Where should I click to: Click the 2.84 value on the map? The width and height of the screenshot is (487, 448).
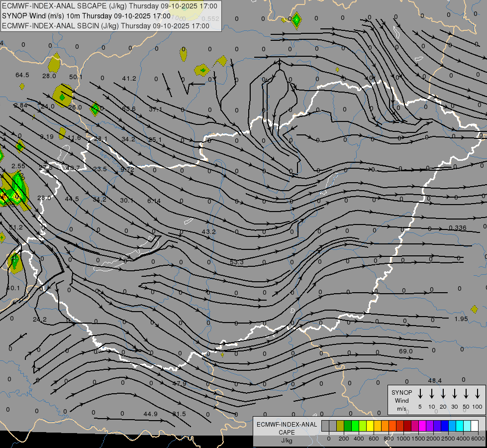click(20, 106)
